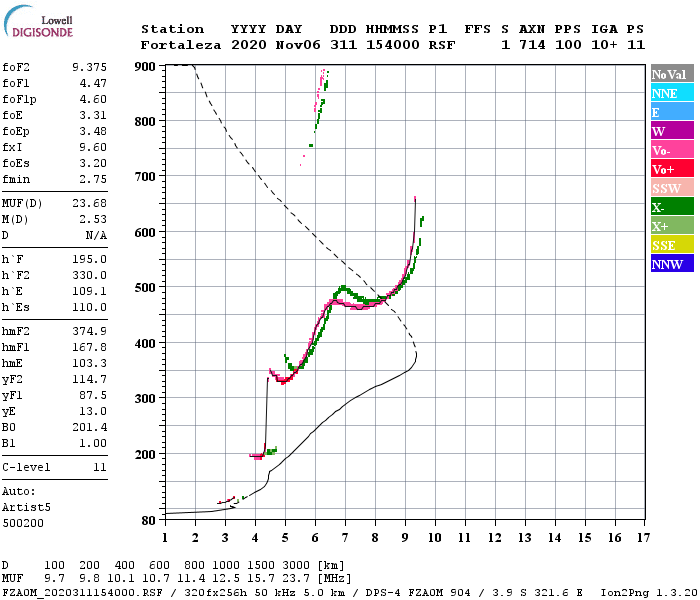Select the NNE cyan legend swatch

[672, 93]
